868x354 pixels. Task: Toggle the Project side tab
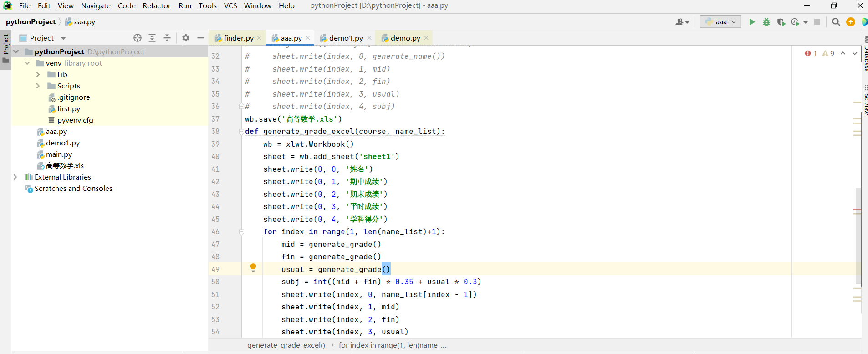pos(5,49)
